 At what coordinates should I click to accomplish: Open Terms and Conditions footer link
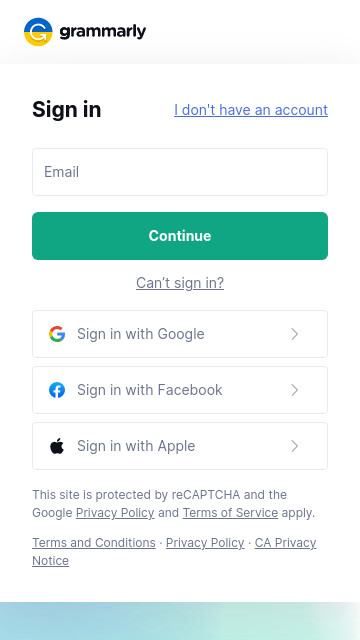pos(94,543)
